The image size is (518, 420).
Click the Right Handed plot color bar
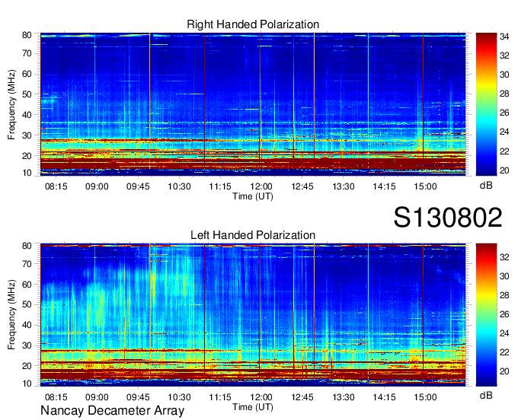[x=486, y=104]
